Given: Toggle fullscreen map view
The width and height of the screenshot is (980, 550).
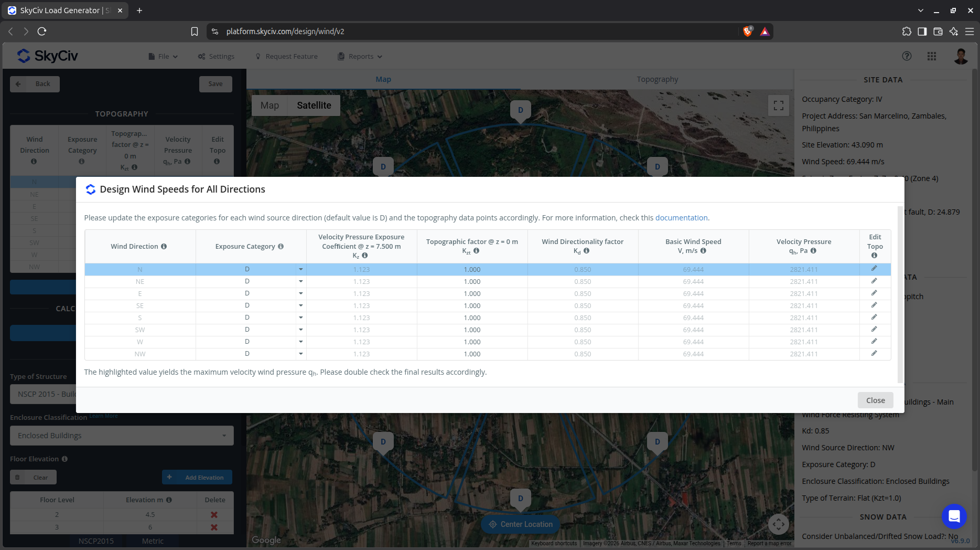Looking at the screenshot, I should (779, 105).
